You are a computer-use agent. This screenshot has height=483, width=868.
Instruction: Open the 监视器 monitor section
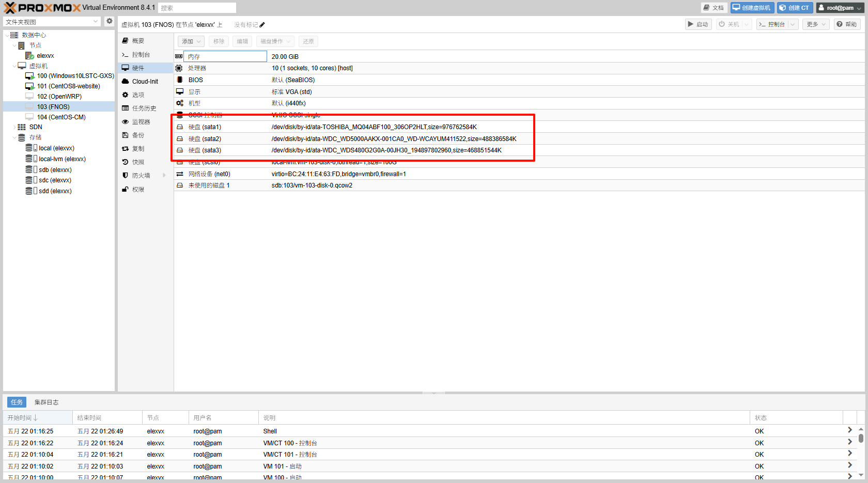(x=141, y=122)
